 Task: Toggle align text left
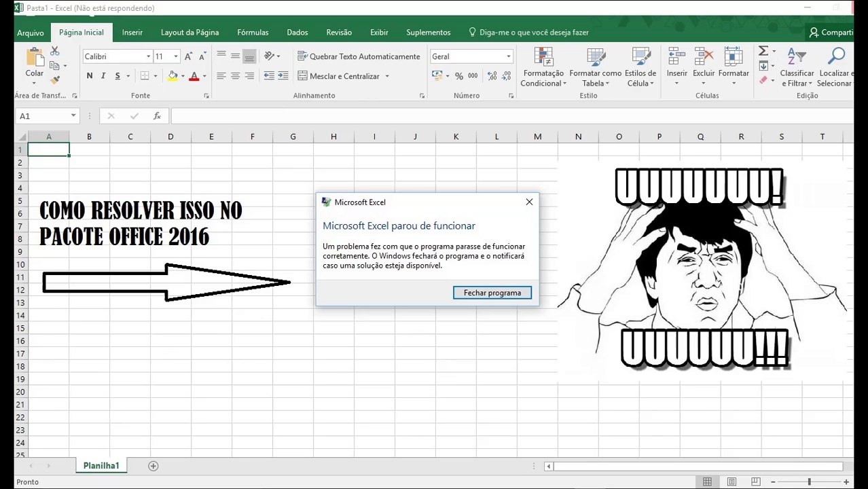coord(221,76)
